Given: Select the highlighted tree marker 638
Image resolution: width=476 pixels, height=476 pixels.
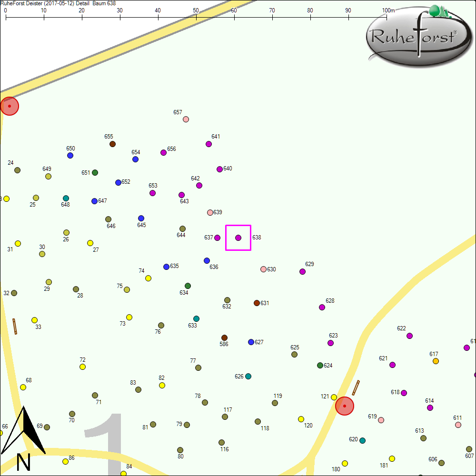Looking at the screenshot, I should 238,238.
